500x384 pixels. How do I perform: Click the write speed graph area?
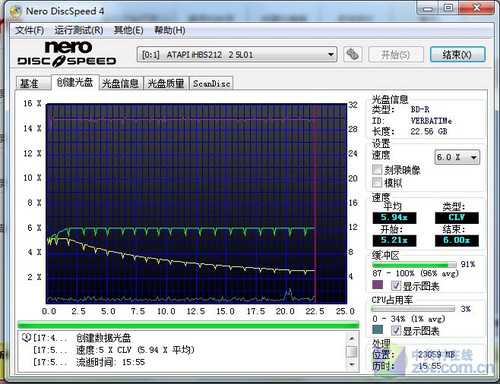197,204
